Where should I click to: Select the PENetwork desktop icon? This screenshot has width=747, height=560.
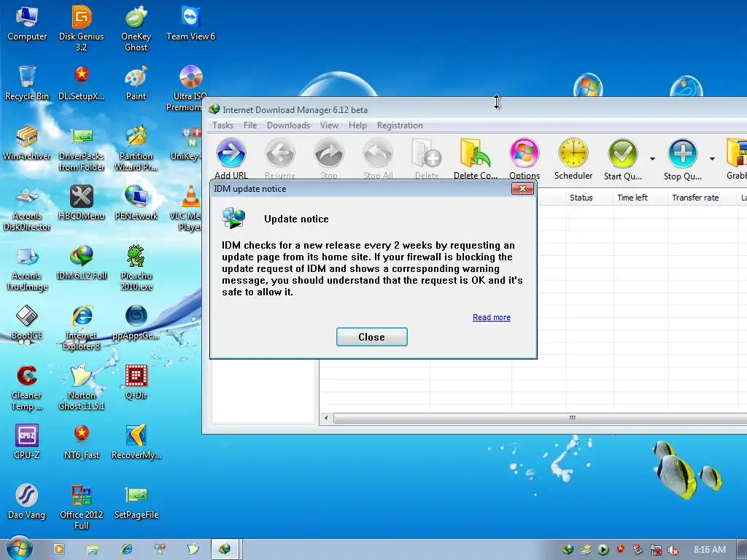click(136, 203)
